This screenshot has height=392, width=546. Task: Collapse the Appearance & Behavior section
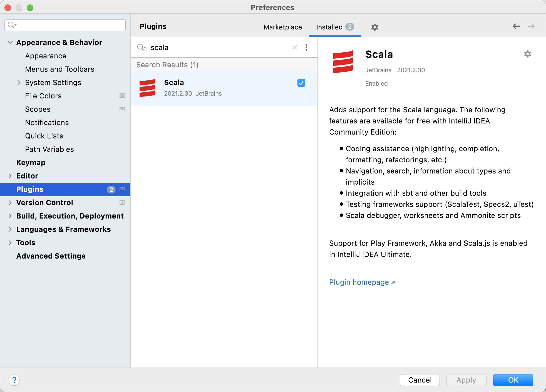click(10, 42)
